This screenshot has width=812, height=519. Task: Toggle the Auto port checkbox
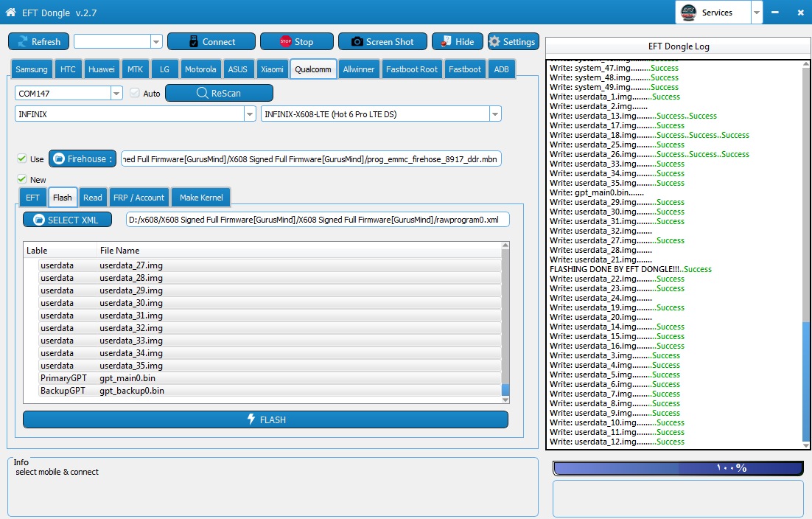coord(135,93)
